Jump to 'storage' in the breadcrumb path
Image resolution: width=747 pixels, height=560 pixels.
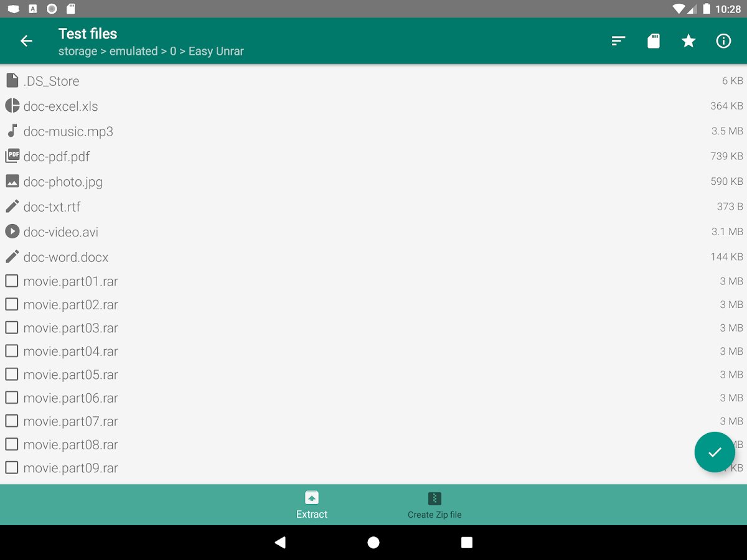(x=78, y=52)
